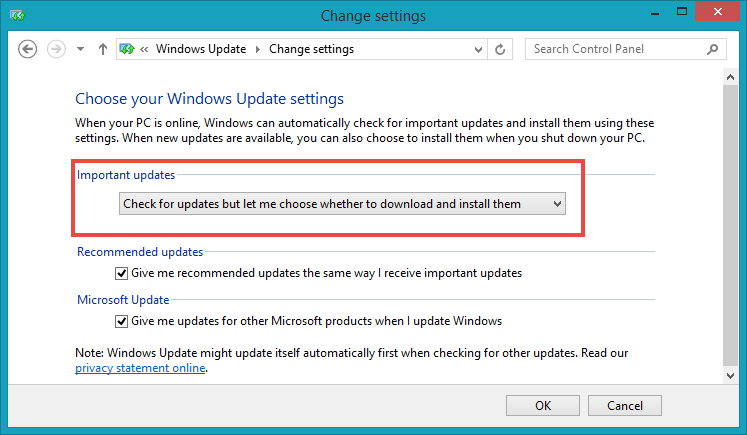Click the Forward navigation arrow
The height and width of the screenshot is (435, 747).
(x=56, y=49)
